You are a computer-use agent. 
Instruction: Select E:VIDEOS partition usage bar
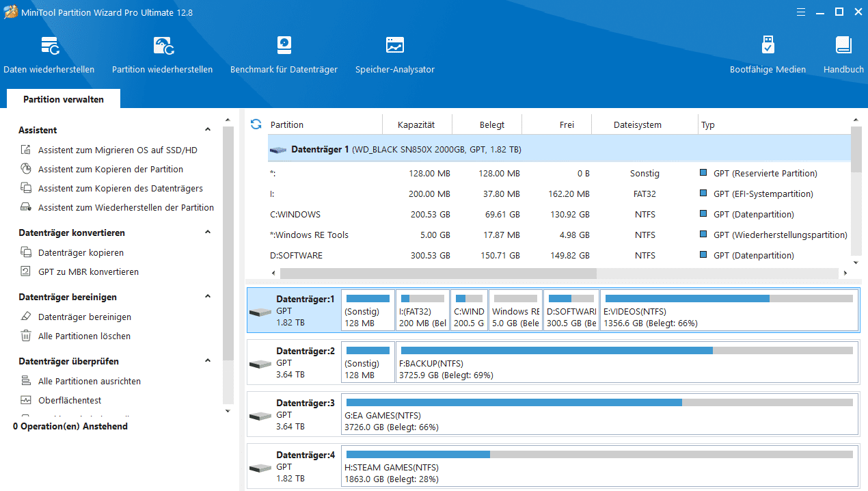(729, 299)
